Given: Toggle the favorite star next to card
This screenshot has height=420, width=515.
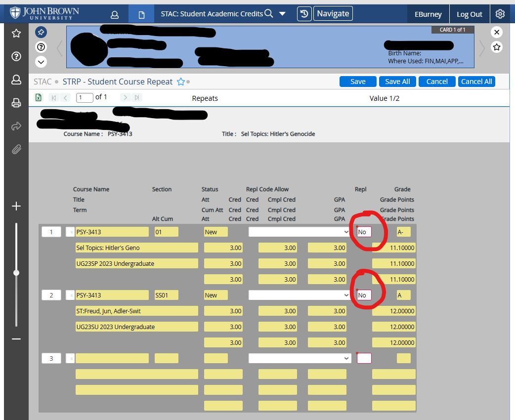Looking at the screenshot, I should [x=497, y=47].
